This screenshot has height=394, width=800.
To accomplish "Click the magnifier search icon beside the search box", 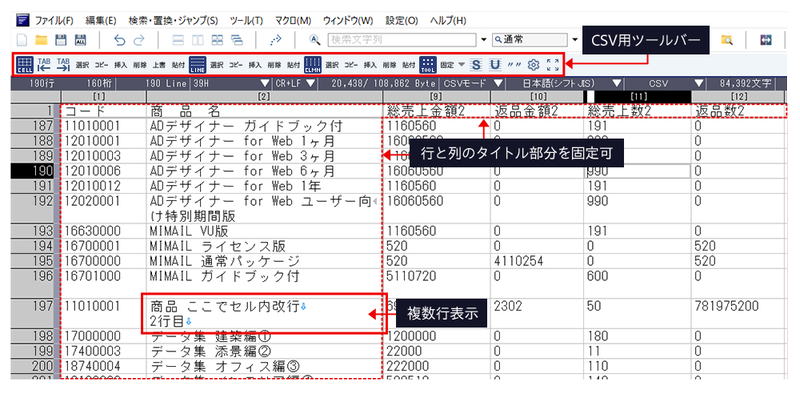I will [x=314, y=40].
